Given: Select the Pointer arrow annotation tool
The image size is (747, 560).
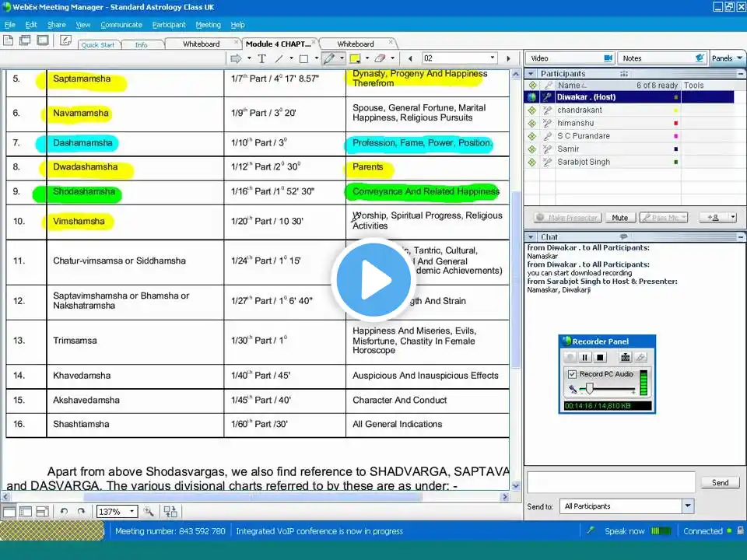Looking at the screenshot, I should (235, 58).
